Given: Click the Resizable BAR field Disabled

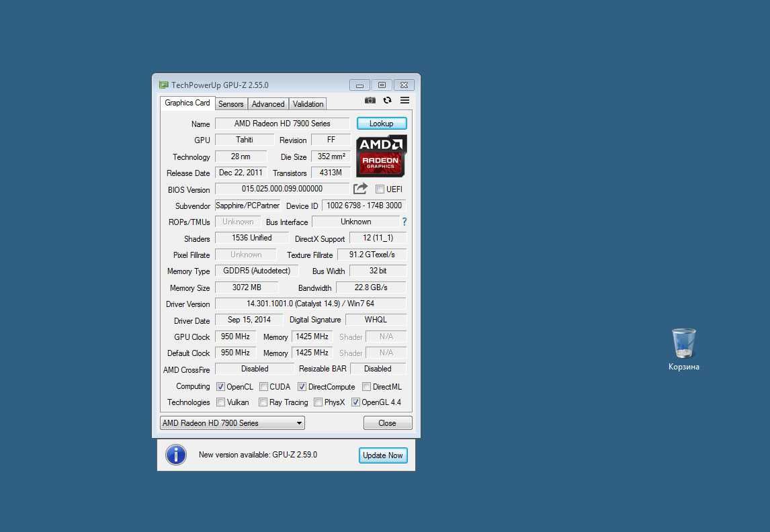Looking at the screenshot, I should (x=378, y=369).
